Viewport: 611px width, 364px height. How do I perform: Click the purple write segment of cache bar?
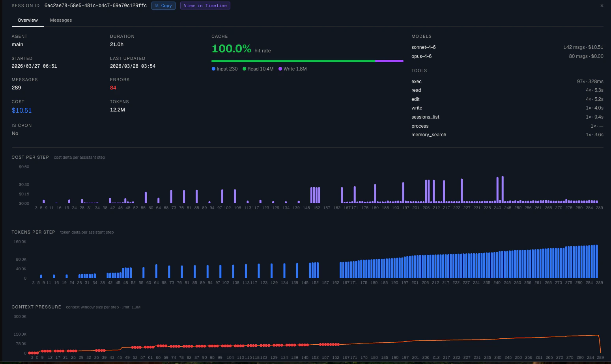click(389, 61)
